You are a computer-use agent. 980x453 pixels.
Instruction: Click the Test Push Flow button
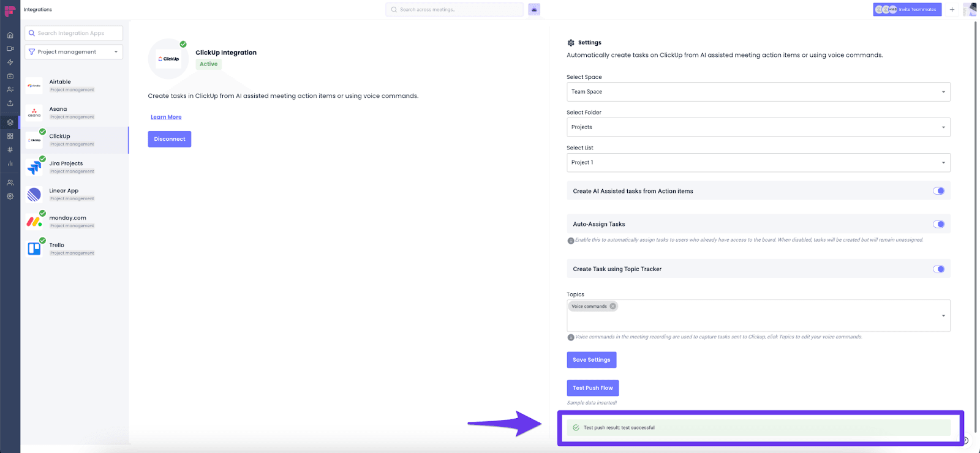593,388
